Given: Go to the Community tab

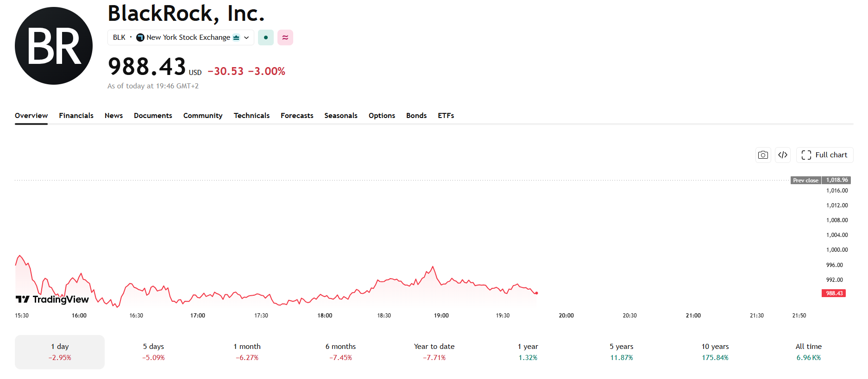Looking at the screenshot, I should tap(203, 116).
